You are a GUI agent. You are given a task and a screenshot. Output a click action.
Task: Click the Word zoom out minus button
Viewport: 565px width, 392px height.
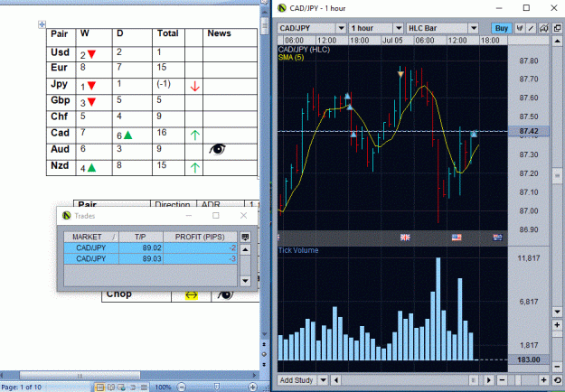pos(181,387)
